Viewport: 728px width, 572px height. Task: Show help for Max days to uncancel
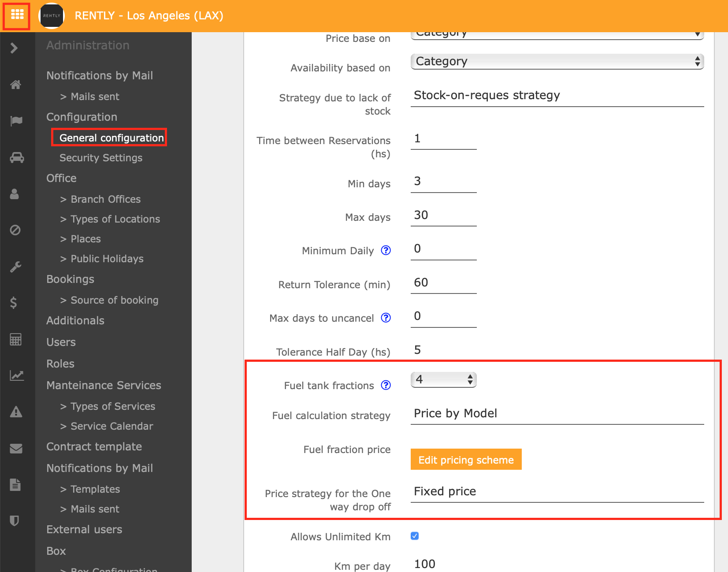(x=386, y=318)
